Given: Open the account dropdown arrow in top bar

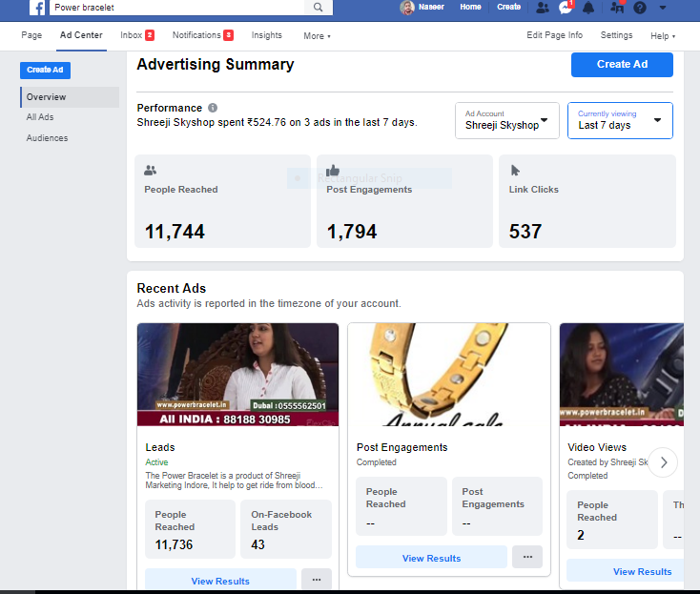Looking at the screenshot, I should click(x=663, y=8).
